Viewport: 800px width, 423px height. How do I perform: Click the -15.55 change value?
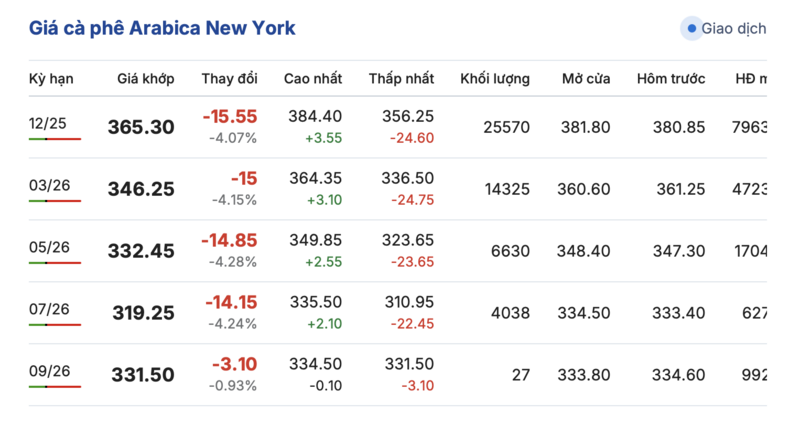click(230, 117)
